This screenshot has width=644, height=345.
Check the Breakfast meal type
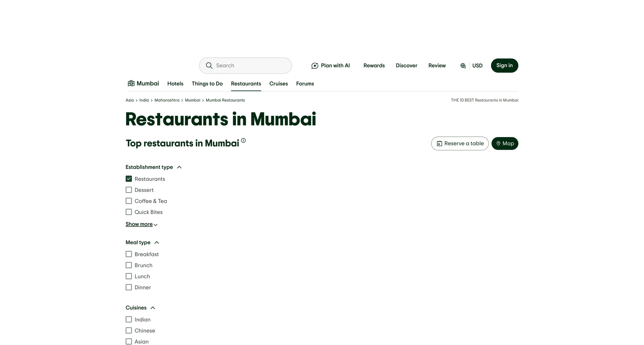129,254
